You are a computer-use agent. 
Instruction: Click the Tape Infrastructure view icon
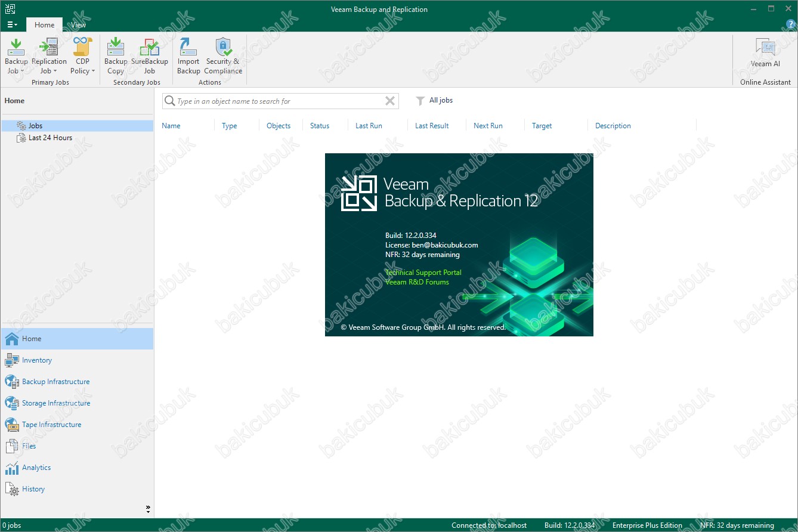(x=12, y=425)
